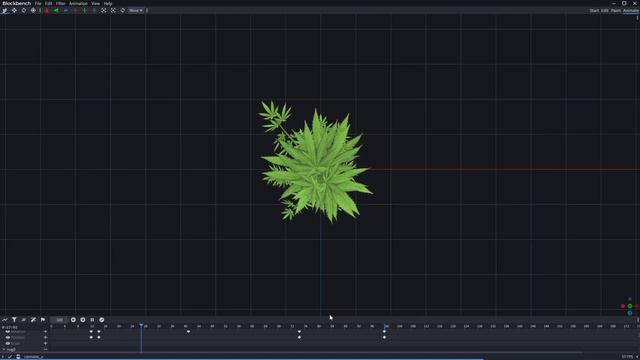This screenshot has width=640, height=360.
Task: Click the FPS readout in status bar
Action: pos(627,357)
